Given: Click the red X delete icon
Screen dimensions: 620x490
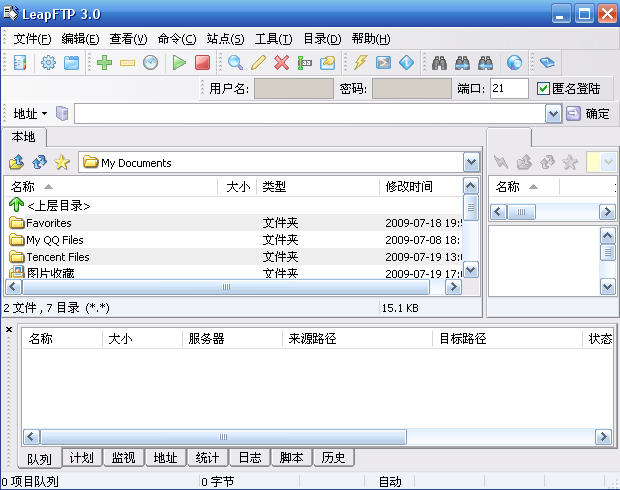Looking at the screenshot, I should pyautogui.click(x=281, y=63).
